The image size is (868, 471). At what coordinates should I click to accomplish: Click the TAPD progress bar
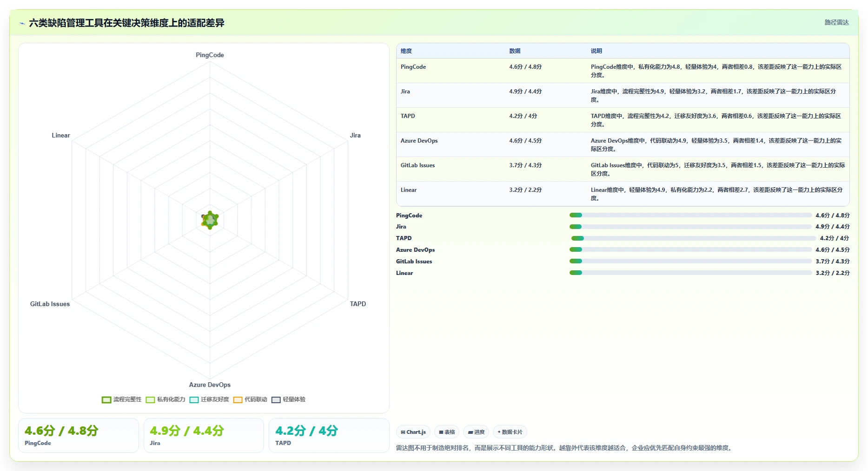[x=694, y=238]
